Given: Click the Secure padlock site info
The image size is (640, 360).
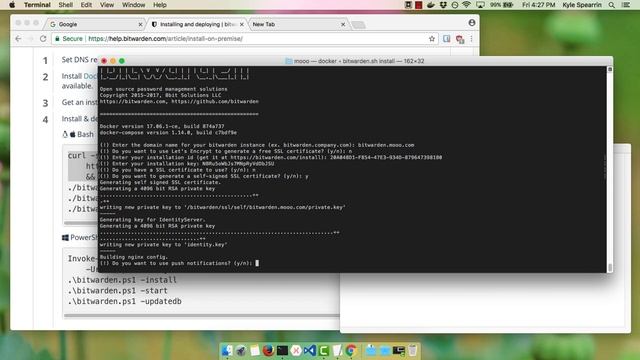Looking at the screenshot, I should click(69, 38).
